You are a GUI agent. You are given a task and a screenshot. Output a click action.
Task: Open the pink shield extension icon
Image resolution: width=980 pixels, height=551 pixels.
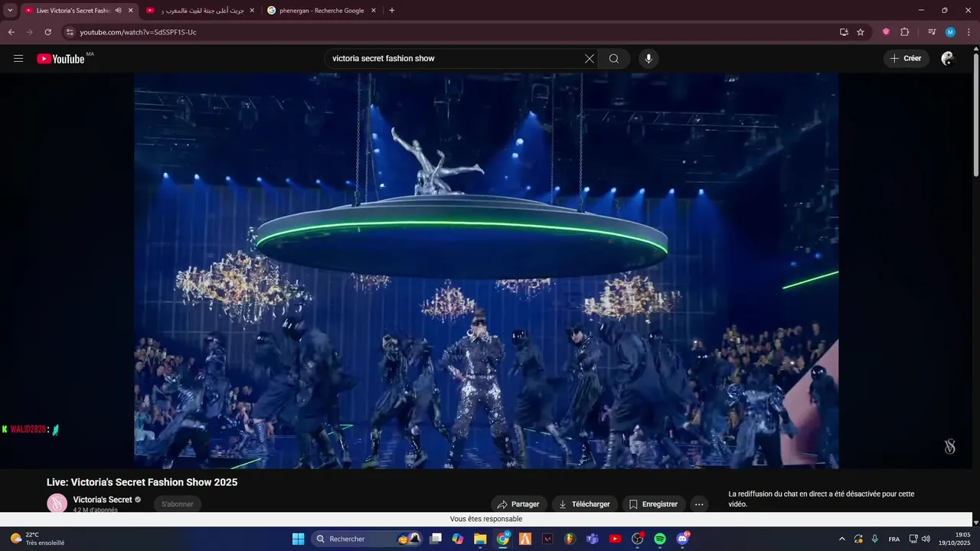coord(886,32)
